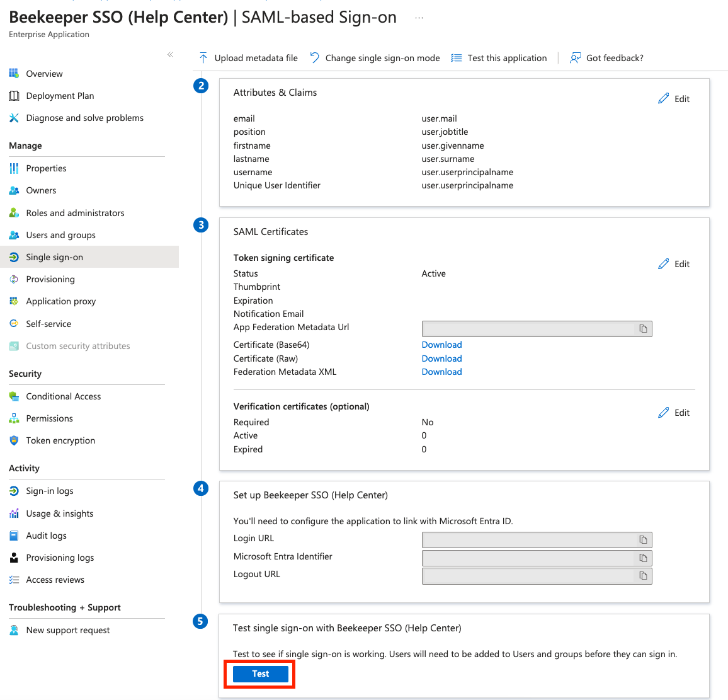Collapse the sidebar with double chevron
This screenshot has height=700, width=728.
tap(171, 54)
